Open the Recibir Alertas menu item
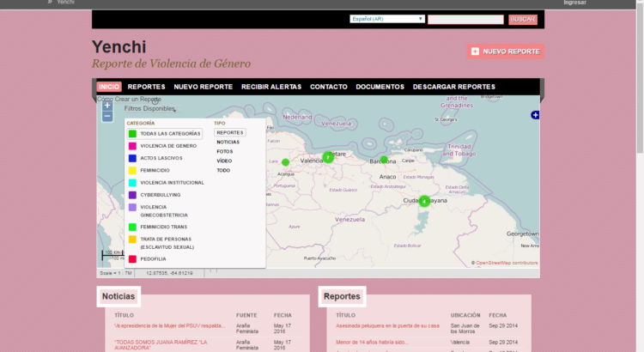This screenshot has height=352, width=644. tap(270, 87)
